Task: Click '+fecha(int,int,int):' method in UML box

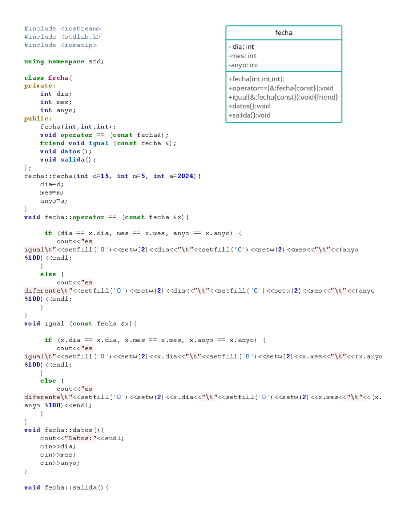Action: click(x=257, y=79)
